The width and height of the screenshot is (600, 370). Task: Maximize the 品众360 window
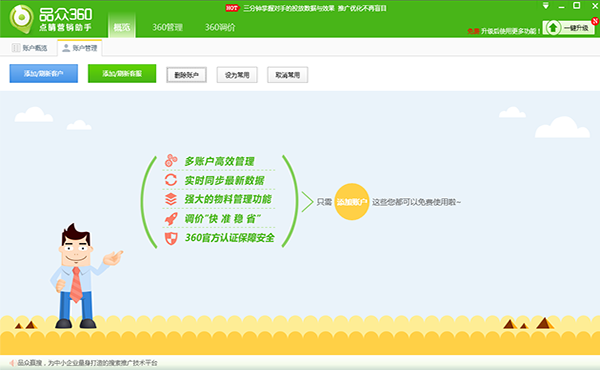click(576, 6)
